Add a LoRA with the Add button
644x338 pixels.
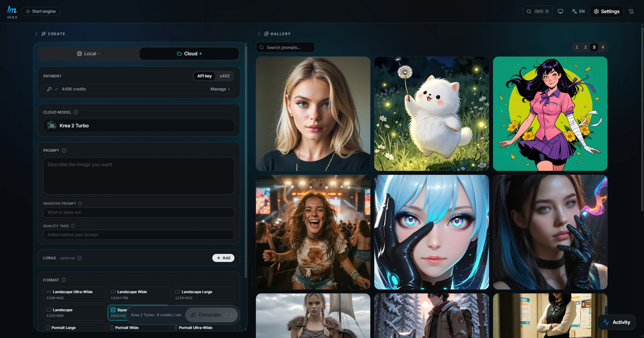223,258
